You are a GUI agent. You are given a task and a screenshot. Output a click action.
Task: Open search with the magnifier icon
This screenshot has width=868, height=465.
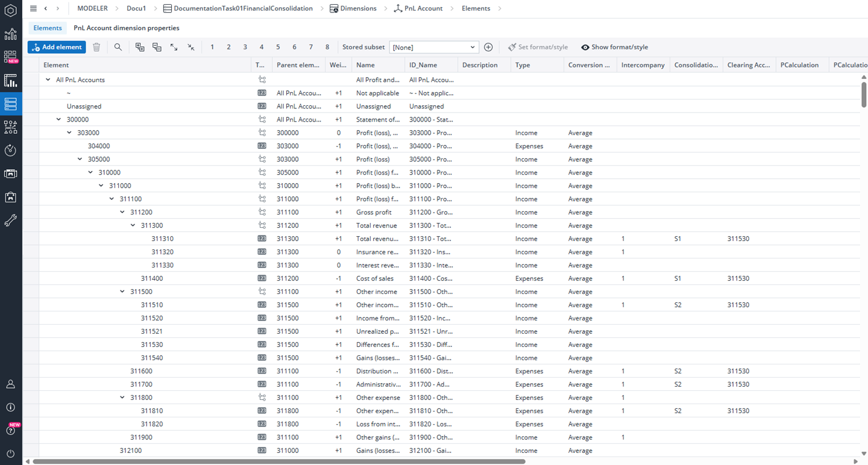click(x=118, y=47)
